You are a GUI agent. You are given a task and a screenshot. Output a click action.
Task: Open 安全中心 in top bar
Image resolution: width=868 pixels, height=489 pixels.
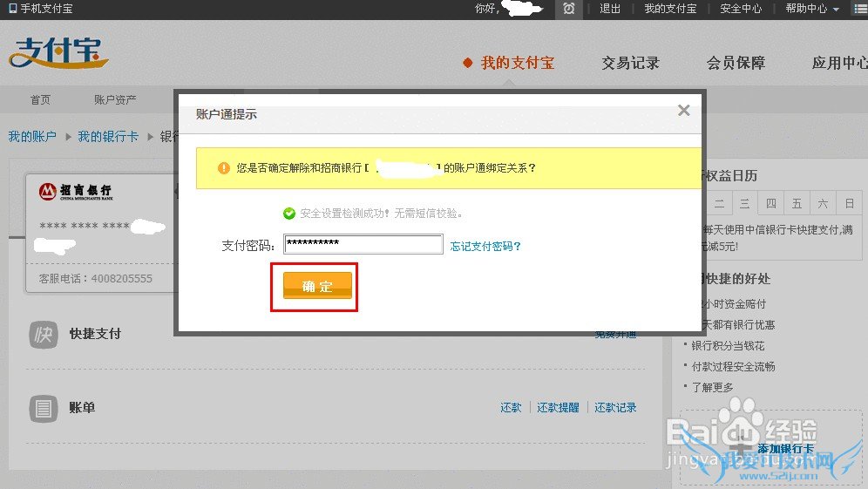click(x=742, y=9)
